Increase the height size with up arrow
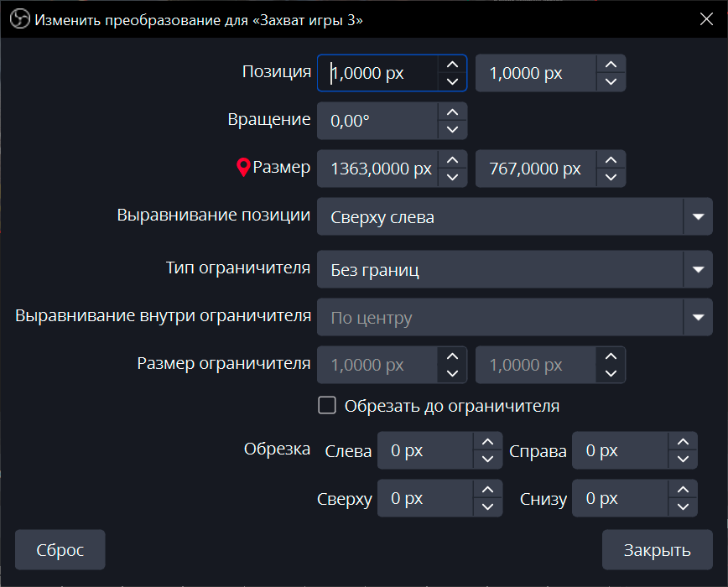Screen dimensions: 728x587 click(x=611, y=160)
